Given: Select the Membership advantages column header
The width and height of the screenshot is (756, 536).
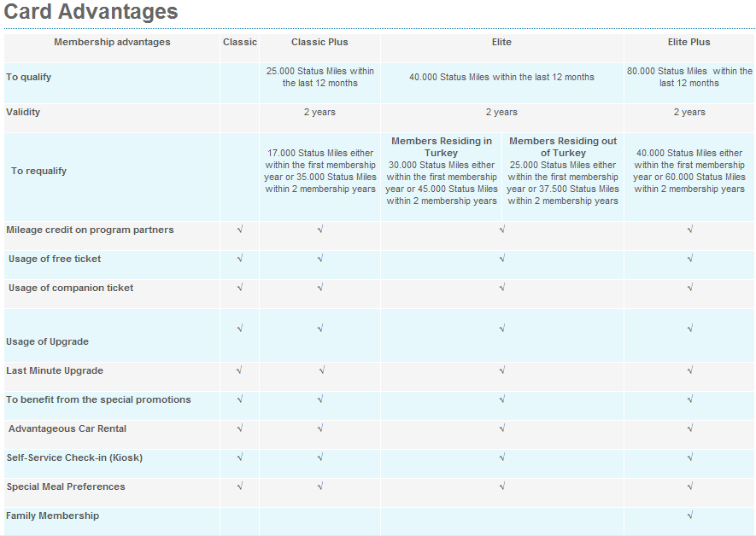Looking at the screenshot, I should coord(112,42).
